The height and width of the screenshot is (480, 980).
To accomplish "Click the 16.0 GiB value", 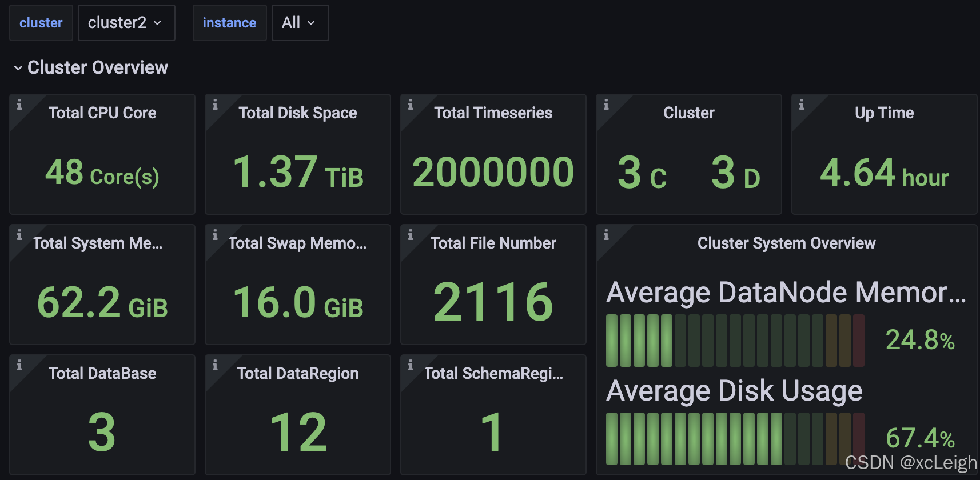I will (x=298, y=303).
